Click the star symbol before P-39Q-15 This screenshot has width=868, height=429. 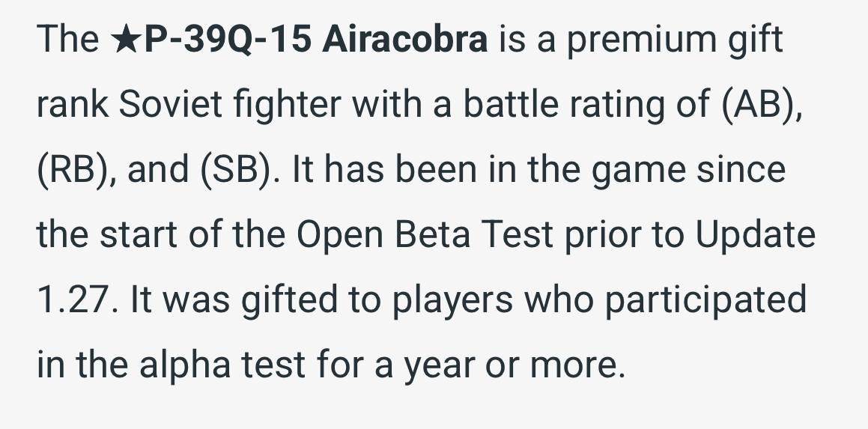coord(122,40)
